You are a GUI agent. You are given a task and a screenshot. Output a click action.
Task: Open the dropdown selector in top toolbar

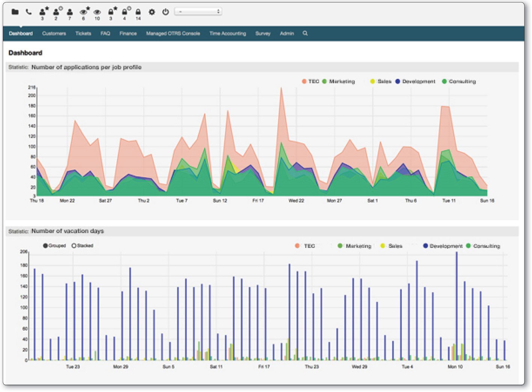click(198, 12)
